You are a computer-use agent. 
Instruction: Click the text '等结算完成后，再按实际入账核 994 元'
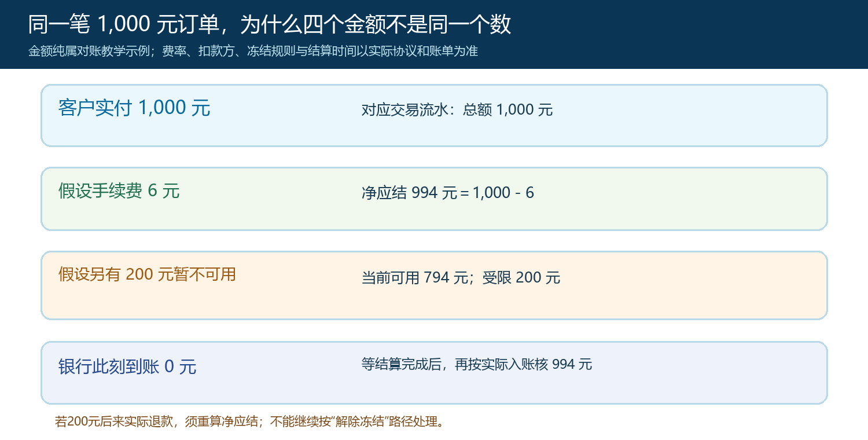pos(477,364)
